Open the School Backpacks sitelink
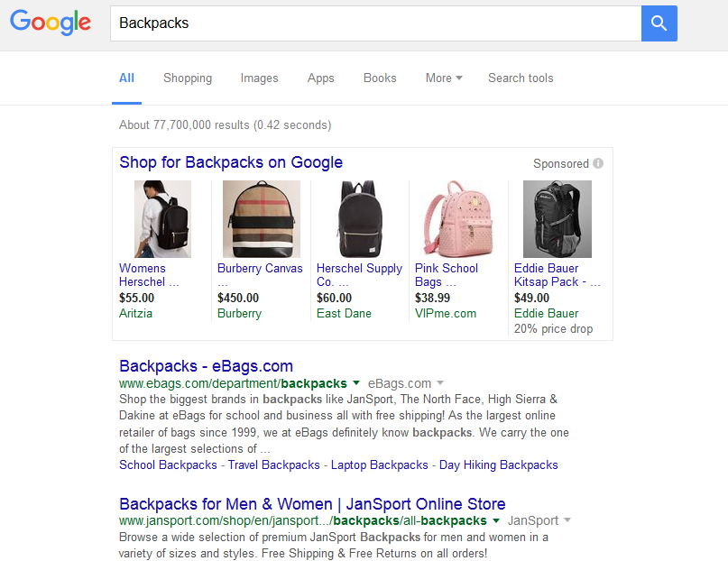The image size is (728, 561). 168,465
